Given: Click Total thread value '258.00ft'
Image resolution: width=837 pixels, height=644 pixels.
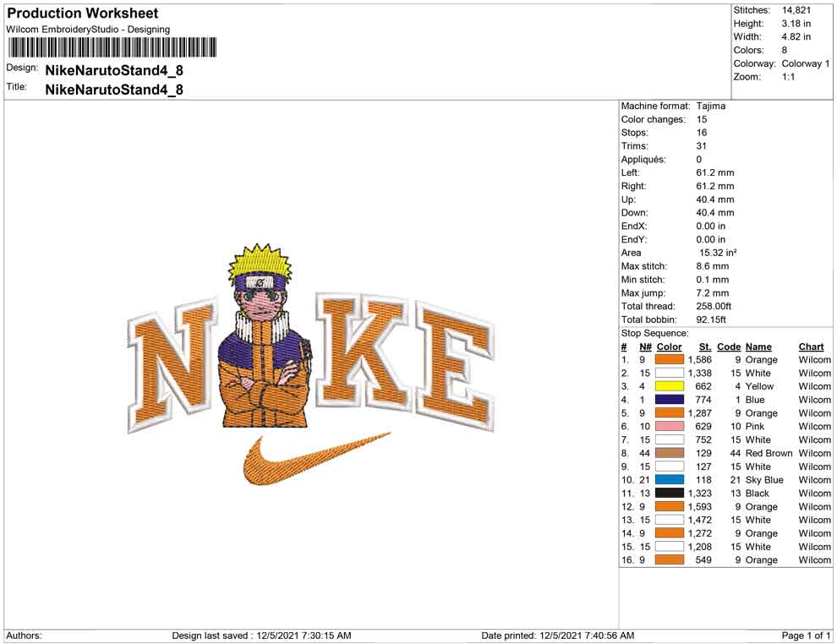Looking at the screenshot, I should tap(714, 306).
